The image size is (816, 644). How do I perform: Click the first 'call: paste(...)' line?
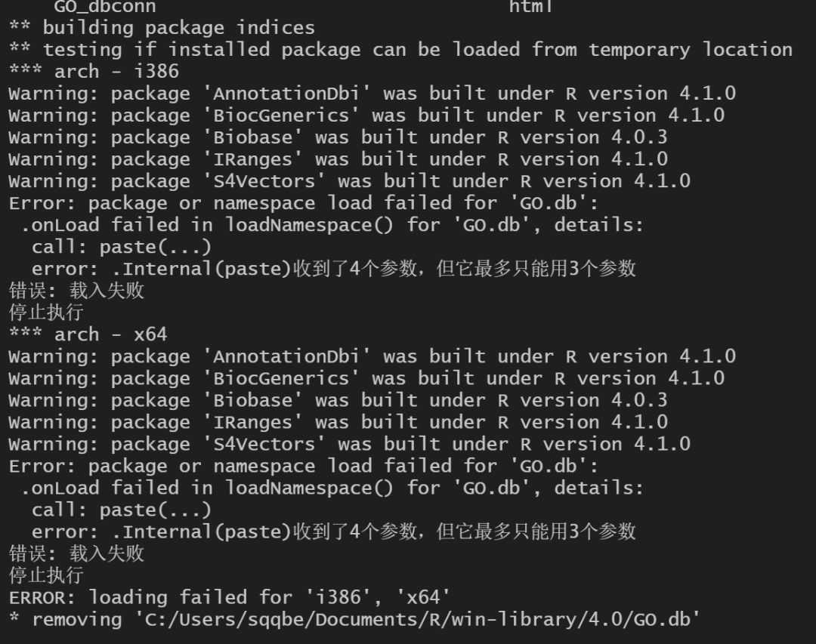tap(121, 247)
